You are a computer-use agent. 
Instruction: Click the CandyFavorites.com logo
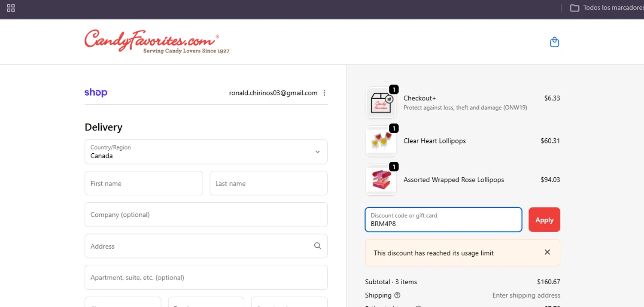click(157, 42)
